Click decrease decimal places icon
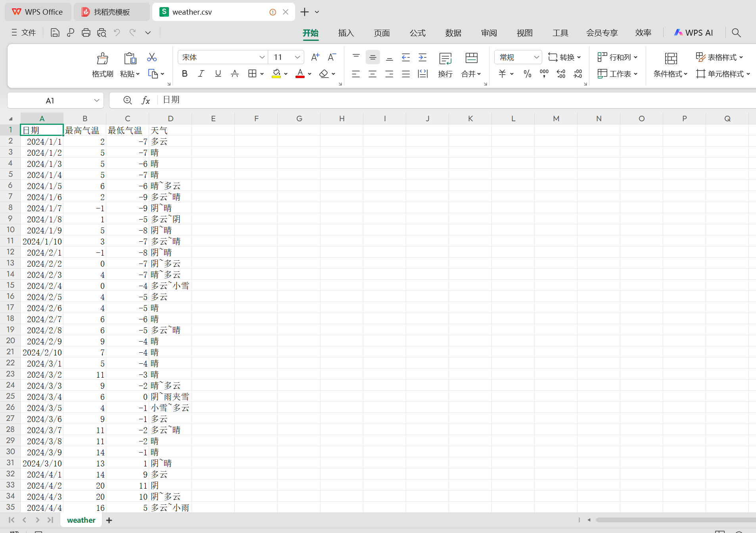Screen dimensions: 756x533 coord(578,74)
